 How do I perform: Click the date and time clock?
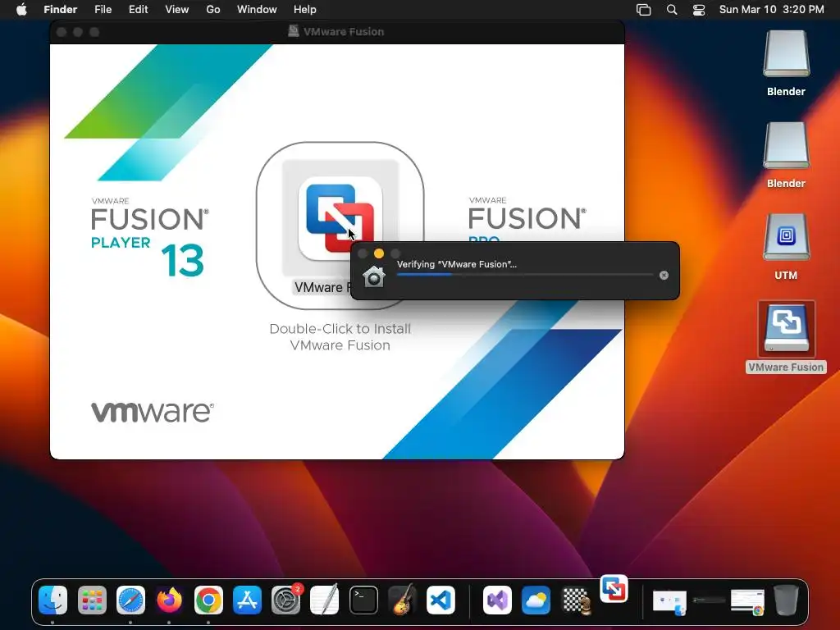771,10
